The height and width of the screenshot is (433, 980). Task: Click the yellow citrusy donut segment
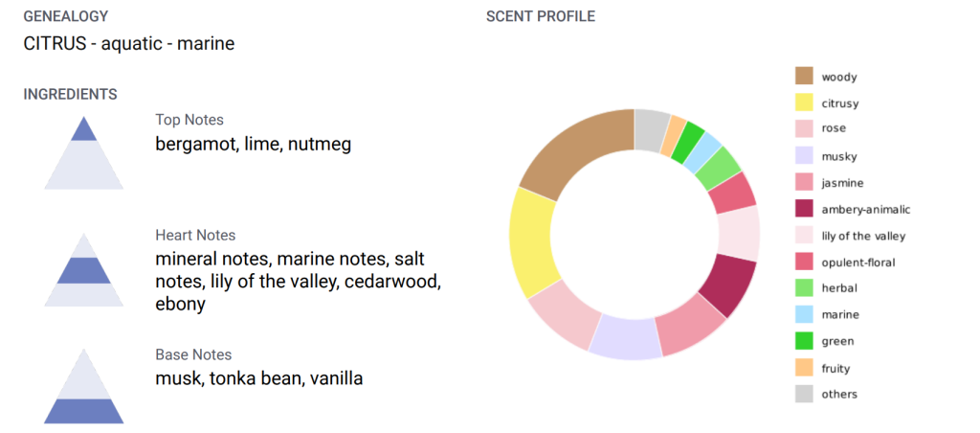coord(530,242)
